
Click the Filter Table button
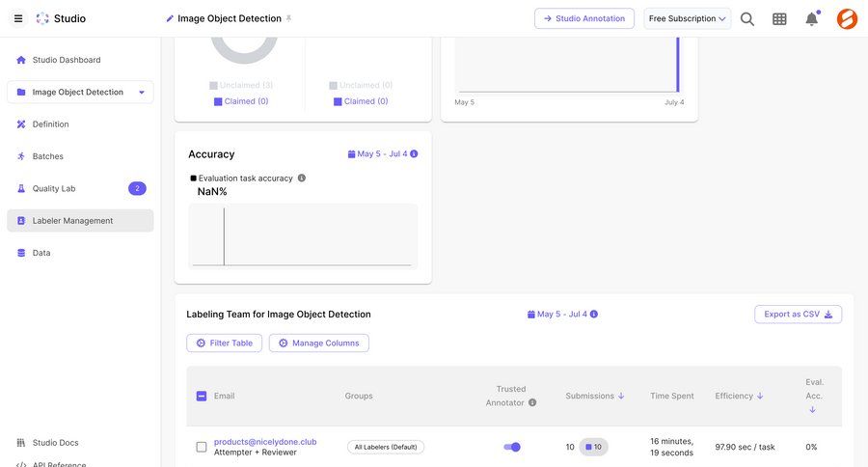[224, 343]
